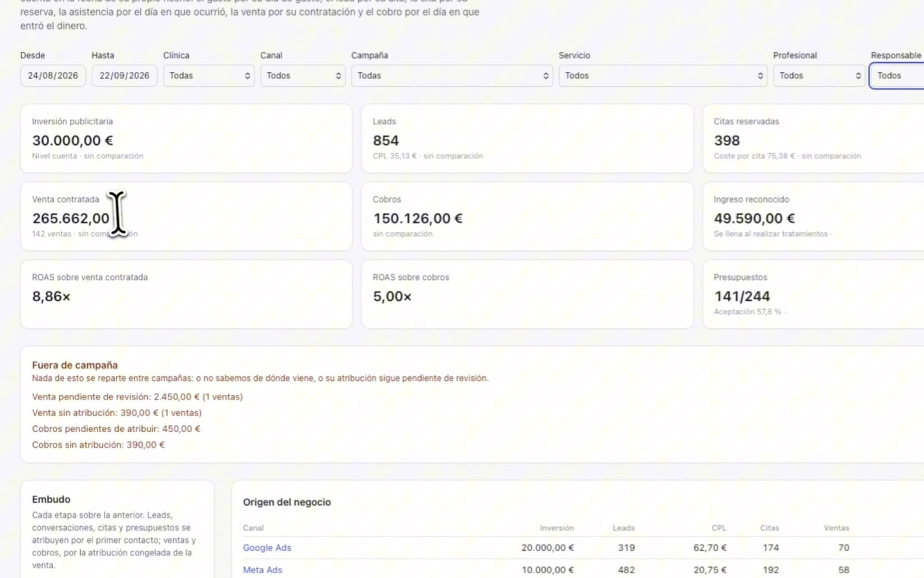
Task: Click the Aceptación 57,8 % subtext
Action: [x=747, y=312]
